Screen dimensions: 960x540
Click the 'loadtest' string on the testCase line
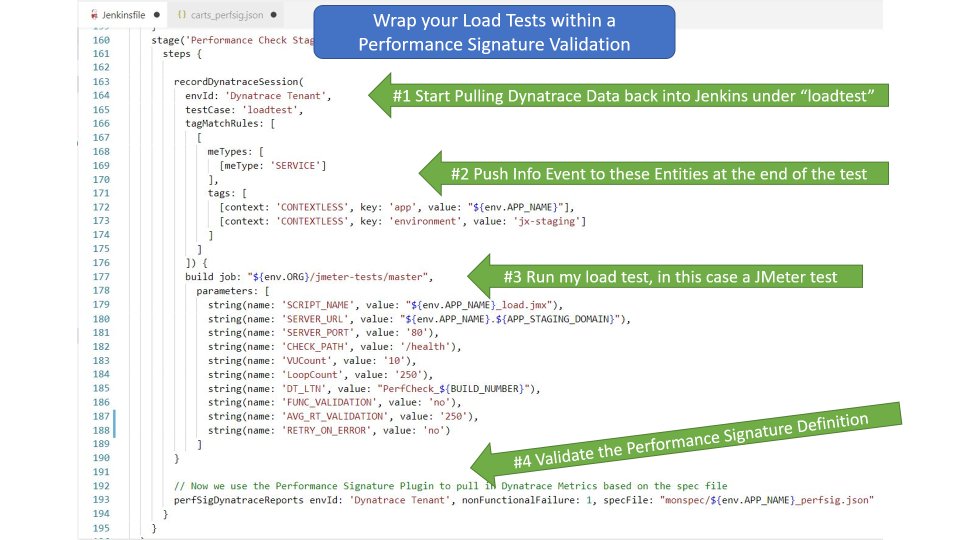270,110
